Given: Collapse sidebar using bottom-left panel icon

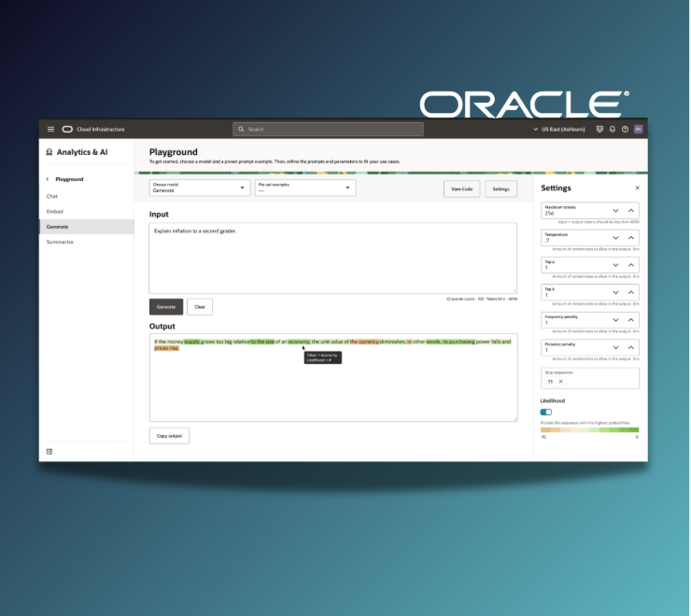Looking at the screenshot, I should click(x=49, y=452).
